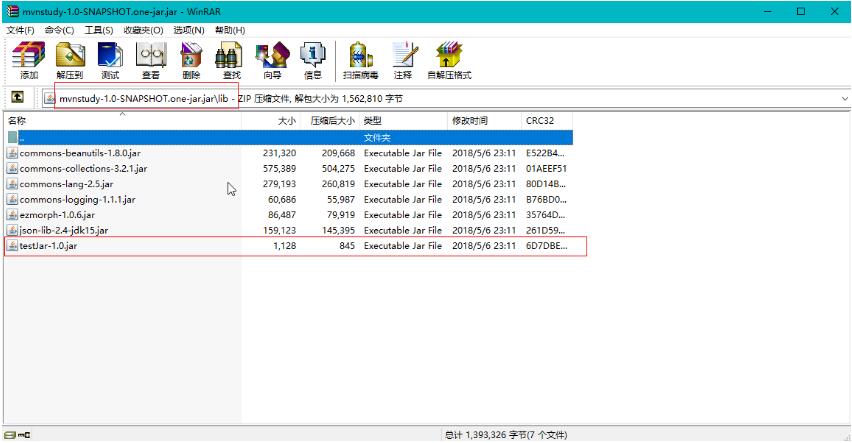Click the SFX (自解压格式) toolbar icon
This screenshot has width=852, height=443.
(449, 60)
